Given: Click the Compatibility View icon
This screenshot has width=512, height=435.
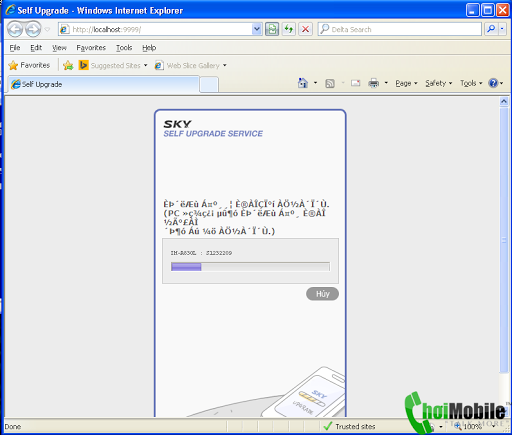Looking at the screenshot, I should [272, 29].
